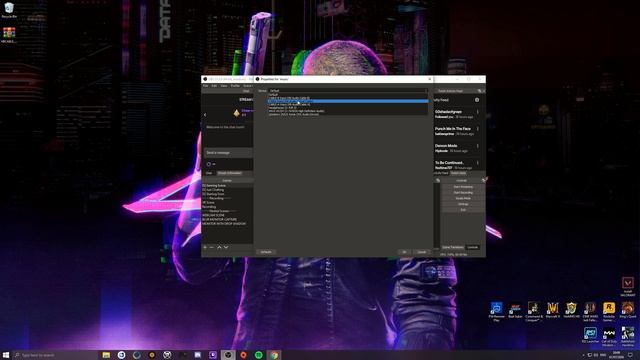Select the NVIDIA High Definition Audio device
Viewport: 640px width, 360px height.
pos(348,111)
